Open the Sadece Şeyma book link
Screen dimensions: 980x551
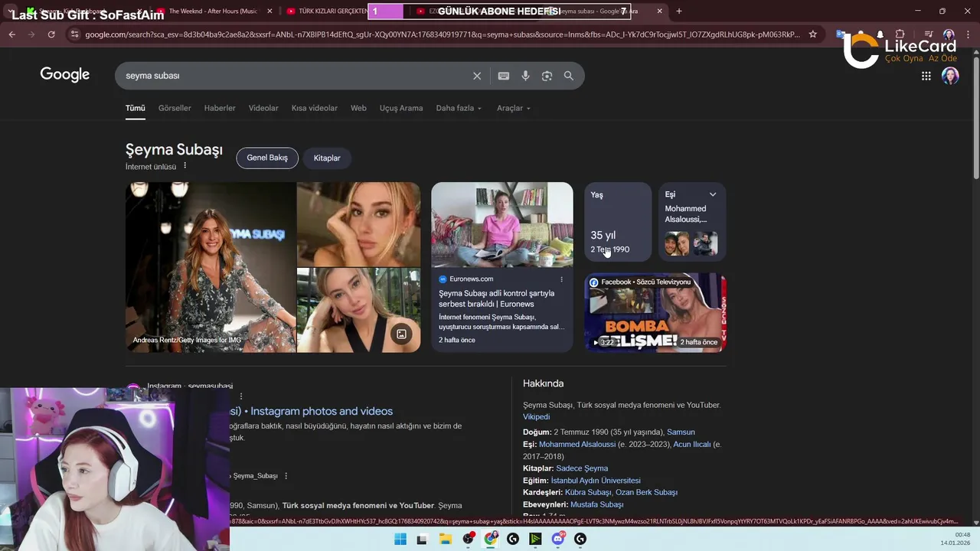pos(582,468)
